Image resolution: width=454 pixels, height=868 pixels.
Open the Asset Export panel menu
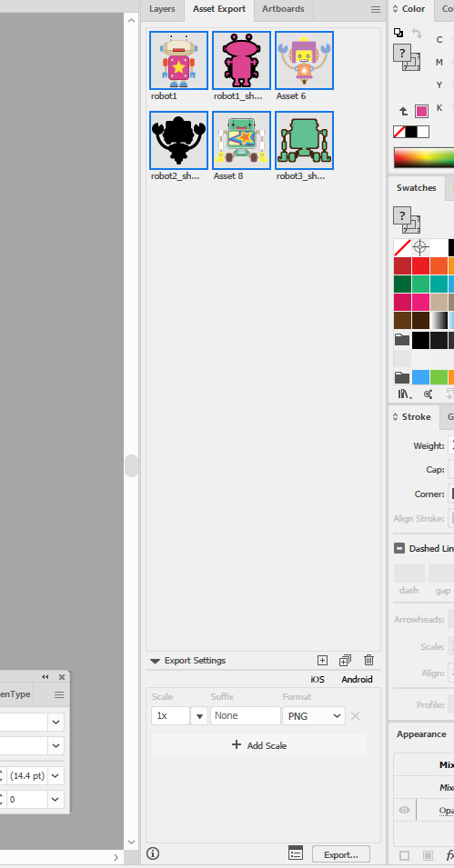point(375,9)
